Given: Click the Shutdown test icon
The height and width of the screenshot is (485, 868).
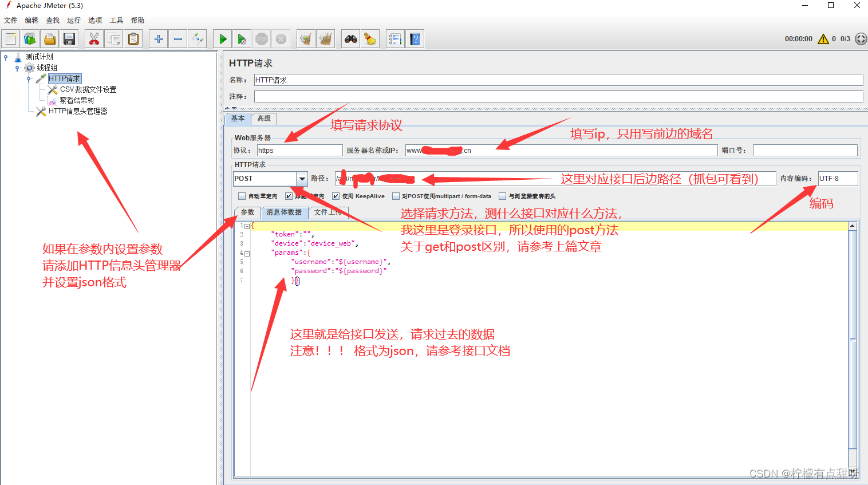Looking at the screenshot, I should [281, 39].
